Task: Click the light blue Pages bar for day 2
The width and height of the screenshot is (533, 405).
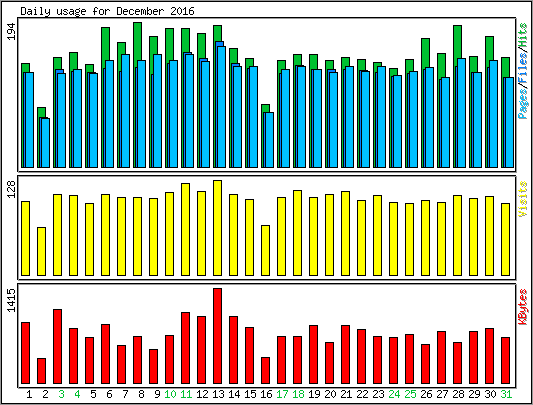Action: click(x=46, y=143)
